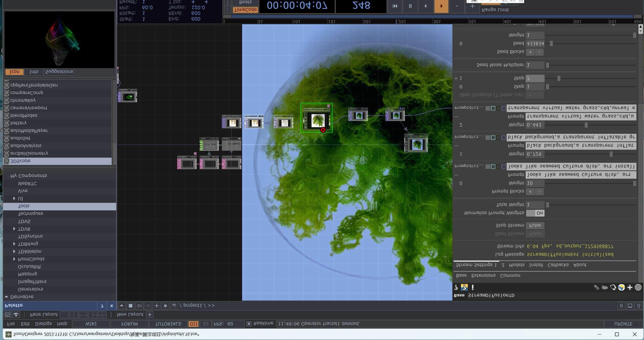Click the operator comment speech bubble icon
The height and width of the screenshot is (340, 644).
click(x=605, y=287)
